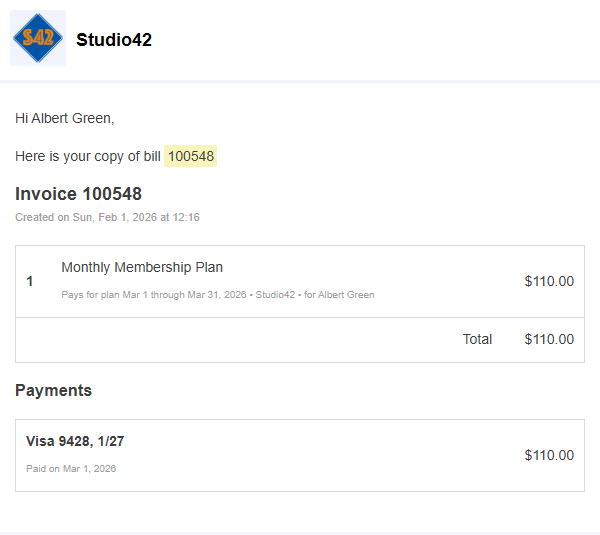This screenshot has height=535, width=600.
Task: Click the $110.00 line item price
Action: [549, 281]
